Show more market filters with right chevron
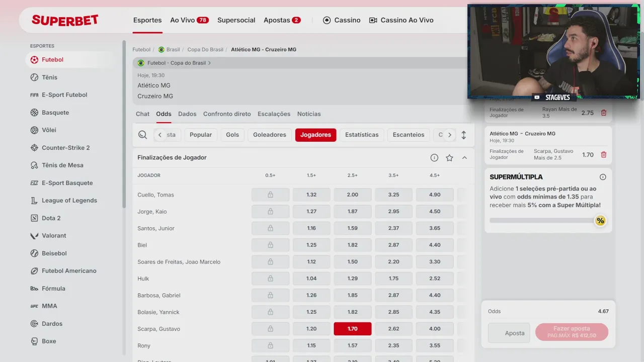The image size is (644, 362). click(450, 135)
